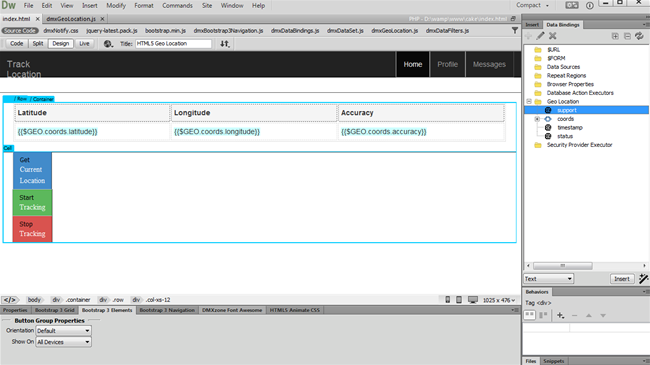Viewport: 650px width, 365px height.
Task: Click the dynamic data wand icon
Action: coord(643,279)
